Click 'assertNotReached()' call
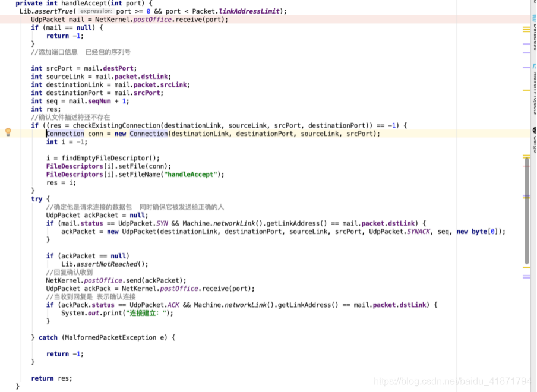 tap(110, 264)
